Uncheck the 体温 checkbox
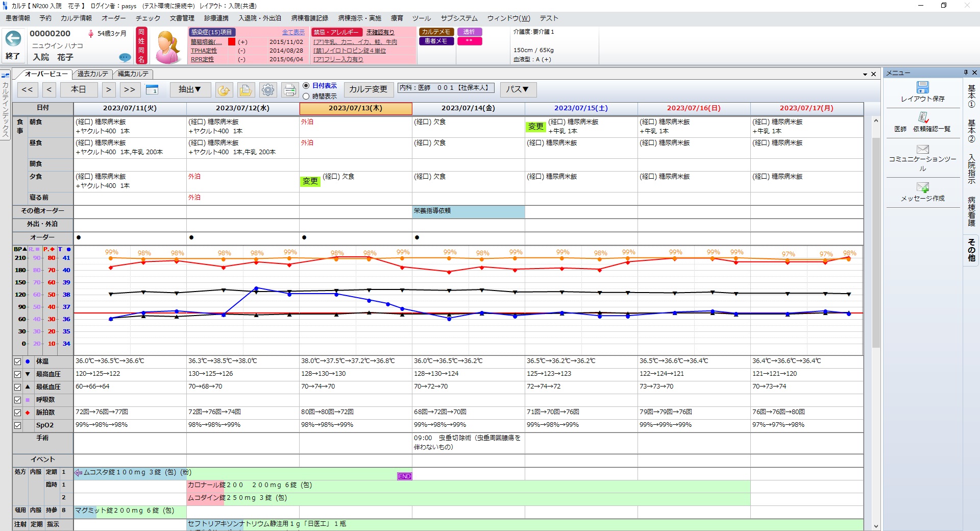Screen dimensions: 980x531 [x=17, y=361]
